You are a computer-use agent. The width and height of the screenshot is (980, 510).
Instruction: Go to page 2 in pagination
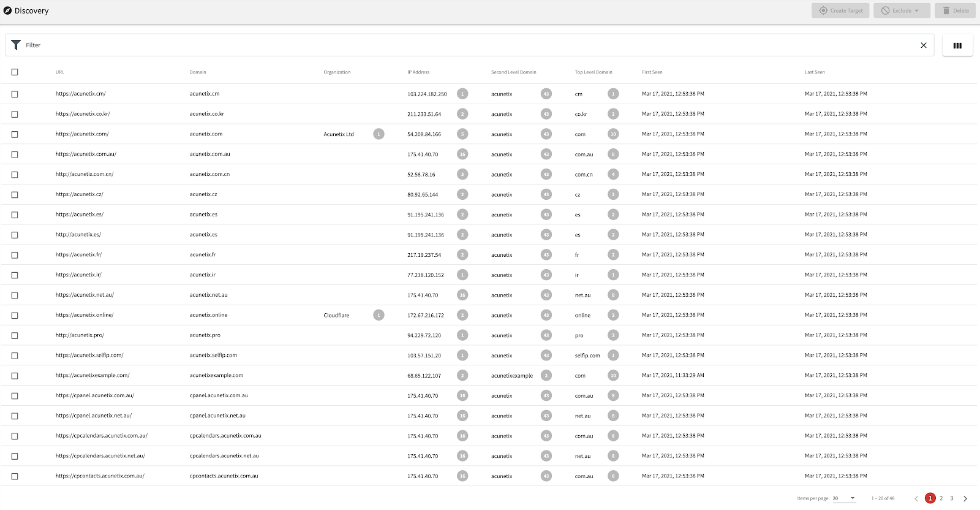pyautogui.click(x=941, y=498)
